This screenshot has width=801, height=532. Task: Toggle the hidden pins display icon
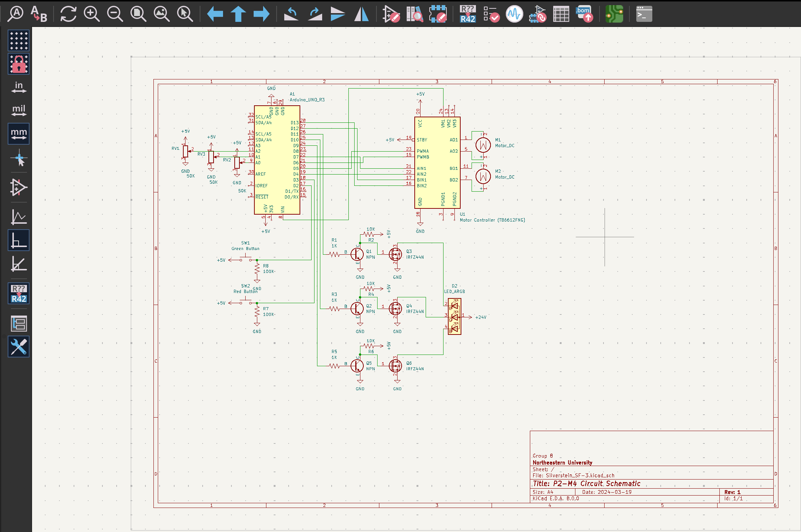[19, 188]
